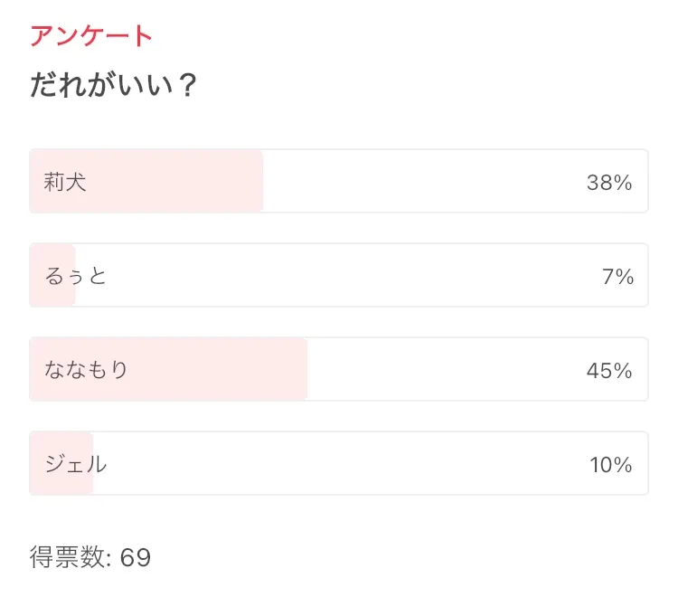Click the 45% result value
Screen dimensions: 678x616
[x=608, y=371]
